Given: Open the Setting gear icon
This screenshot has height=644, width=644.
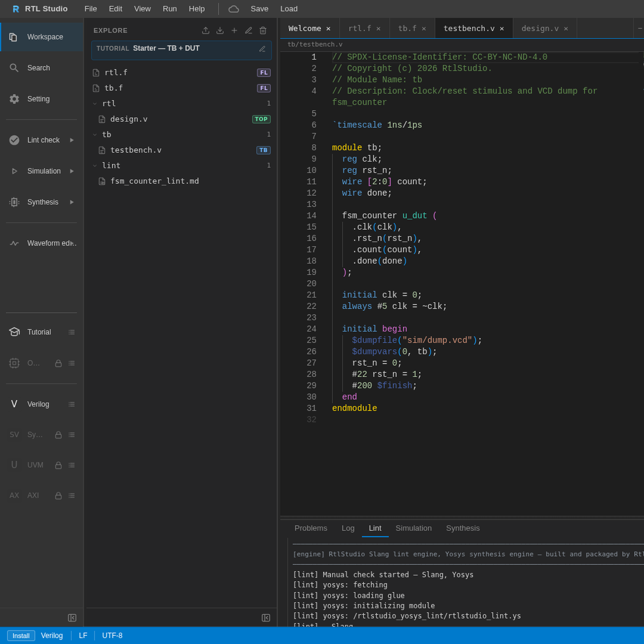Looking at the screenshot, I should [x=14, y=99].
